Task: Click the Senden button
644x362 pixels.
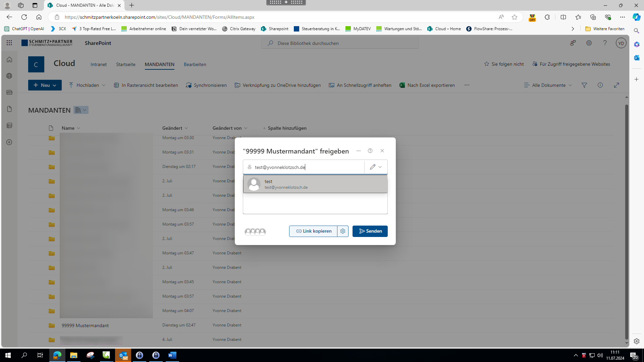Action: pyautogui.click(x=370, y=231)
